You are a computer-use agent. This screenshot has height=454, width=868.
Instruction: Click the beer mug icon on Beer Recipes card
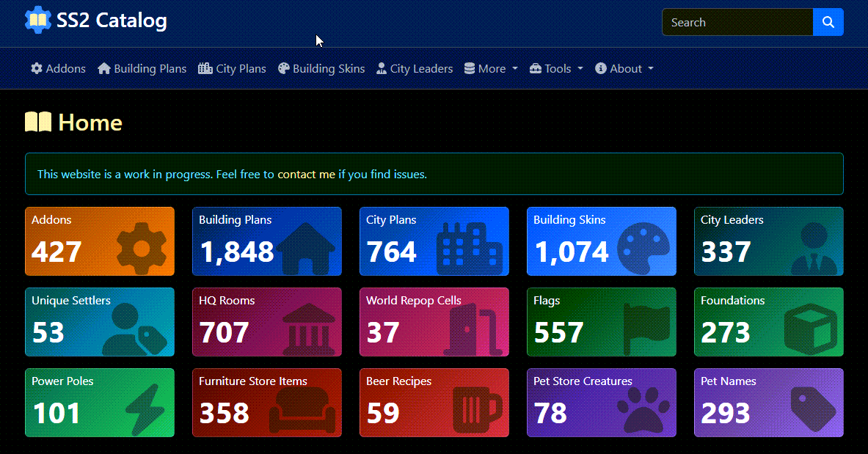click(x=477, y=409)
